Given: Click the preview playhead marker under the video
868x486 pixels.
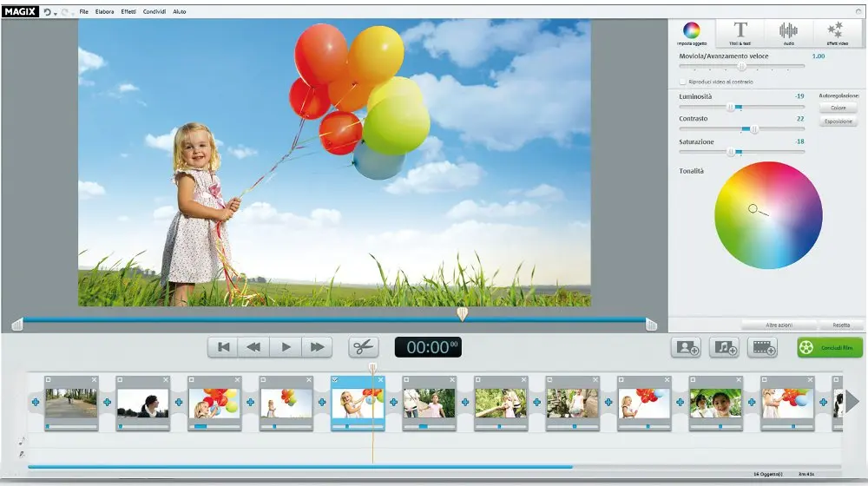Looking at the screenshot, I should (463, 314).
